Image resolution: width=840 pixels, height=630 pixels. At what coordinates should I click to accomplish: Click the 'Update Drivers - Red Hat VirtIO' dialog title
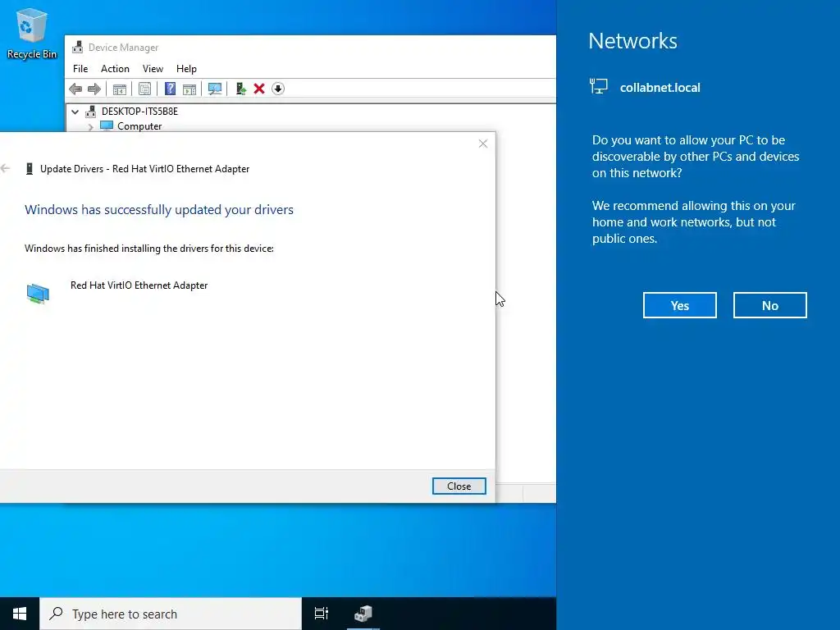tap(144, 169)
